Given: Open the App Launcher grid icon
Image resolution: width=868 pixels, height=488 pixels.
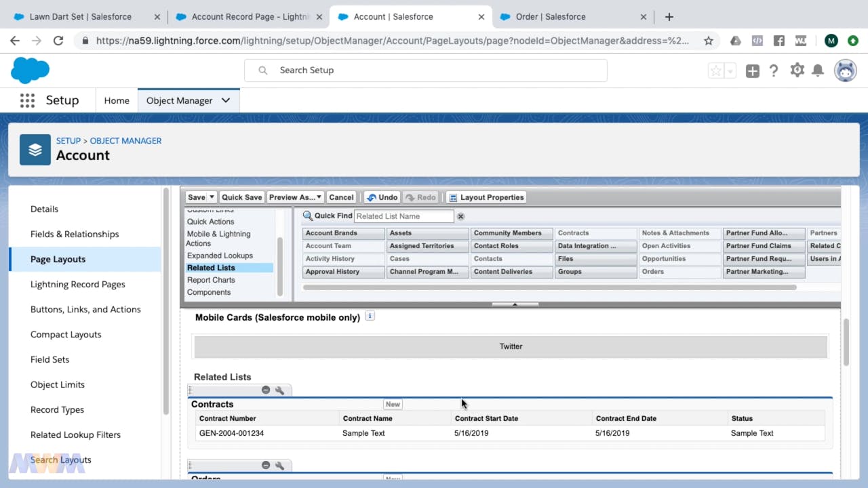Looking at the screenshot, I should point(27,100).
